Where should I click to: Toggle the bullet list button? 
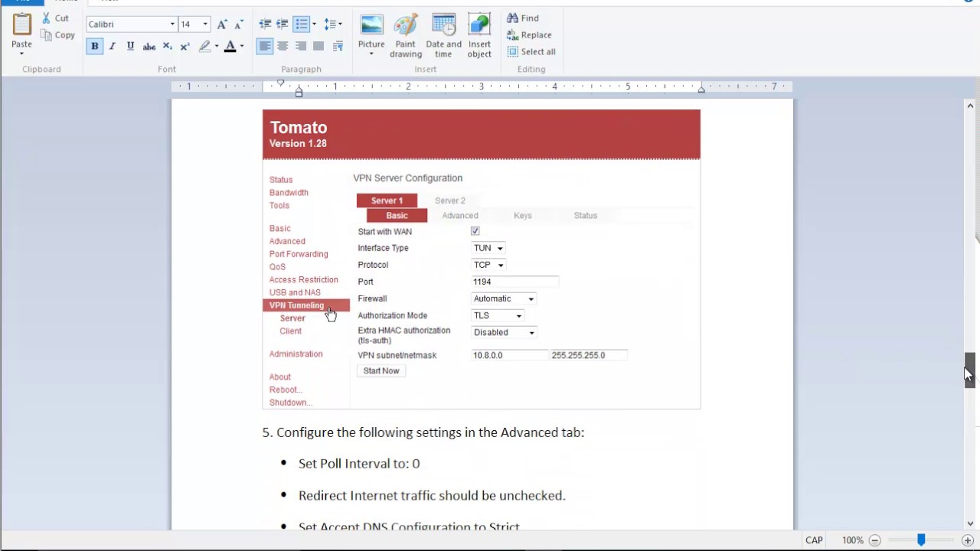click(302, 24)
